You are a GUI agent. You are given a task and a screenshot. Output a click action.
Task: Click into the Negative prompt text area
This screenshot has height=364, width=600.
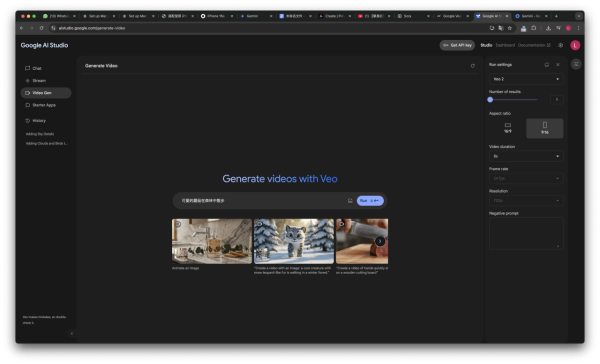click(526, 233)
